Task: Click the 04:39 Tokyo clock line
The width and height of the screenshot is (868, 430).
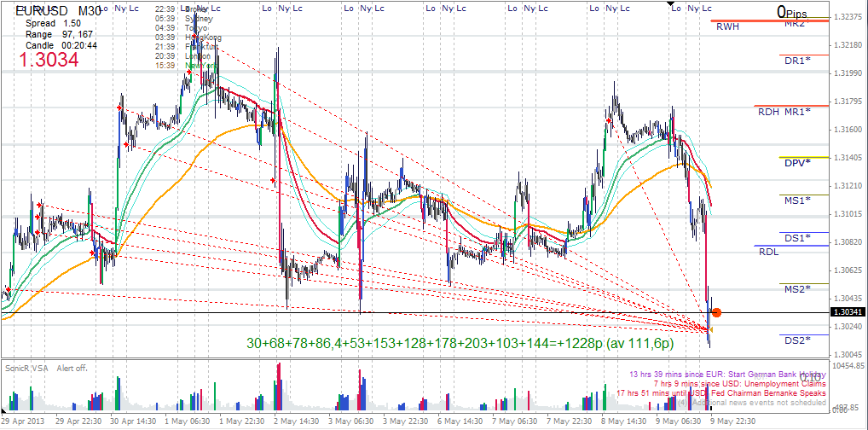Action: (x=182, y=28)
